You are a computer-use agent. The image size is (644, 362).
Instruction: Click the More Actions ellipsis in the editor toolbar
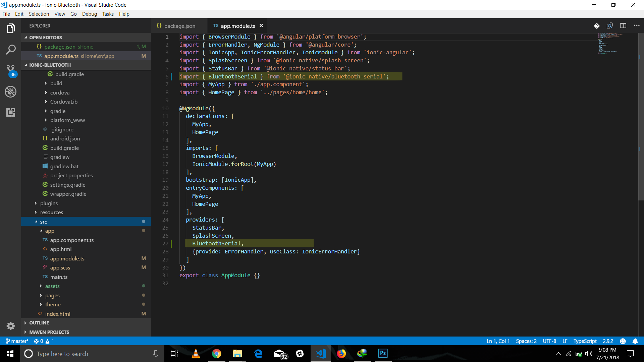[637, 25]
